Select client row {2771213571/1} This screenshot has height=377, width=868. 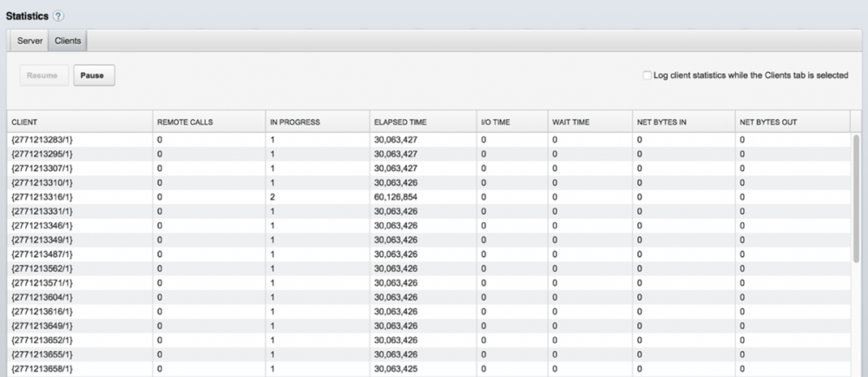(x=429, y=283)
